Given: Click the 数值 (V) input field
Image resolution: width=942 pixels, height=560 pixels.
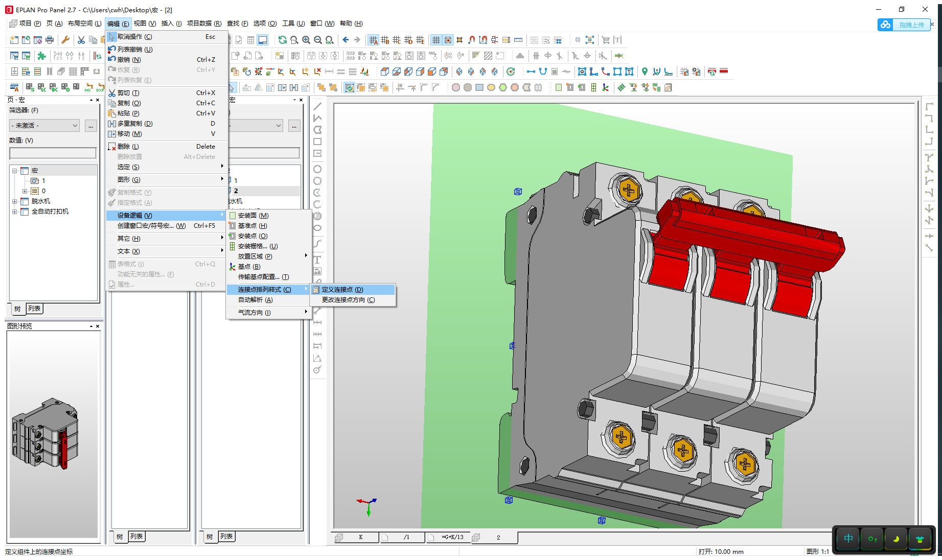Looking at the screenshot, I should (53, 153).
